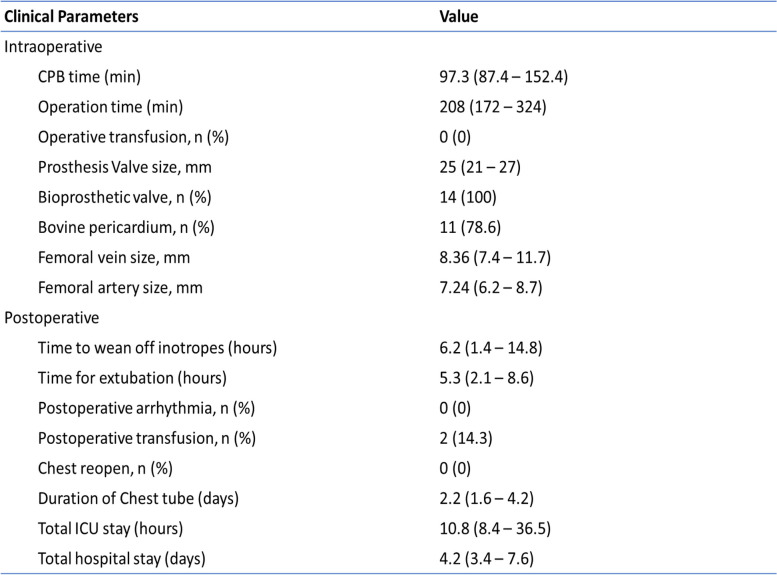777x575 pixels.
Task: Select the 'Intraoperative' section heading
Action: tap(53, 47)
